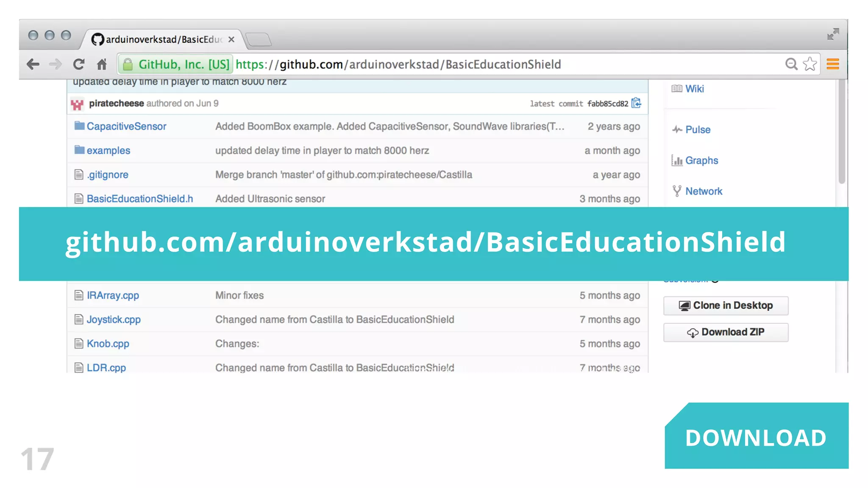Open Joystick.cpp 'Changed name from Castilla' commit message
This screenshot has width=868, height=488.
click(x=334, y=319)
